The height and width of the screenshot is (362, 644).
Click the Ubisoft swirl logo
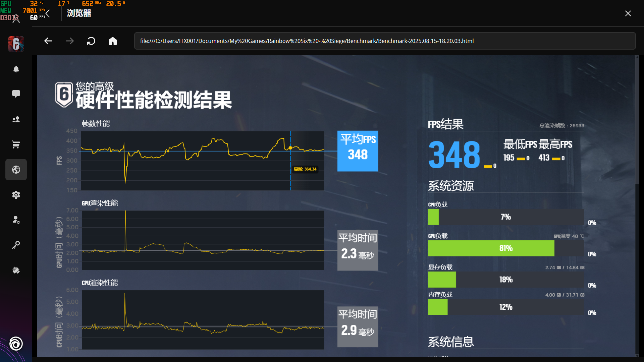coord(16,344)
